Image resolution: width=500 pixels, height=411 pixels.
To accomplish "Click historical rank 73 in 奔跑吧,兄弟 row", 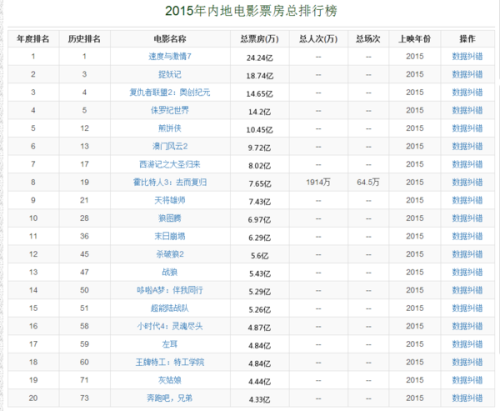I will point(84,398).
